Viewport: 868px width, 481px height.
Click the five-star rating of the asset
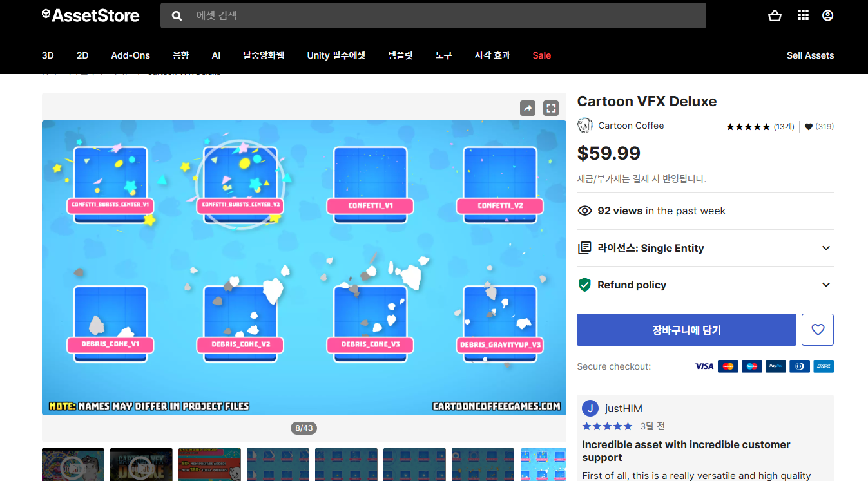748,127
